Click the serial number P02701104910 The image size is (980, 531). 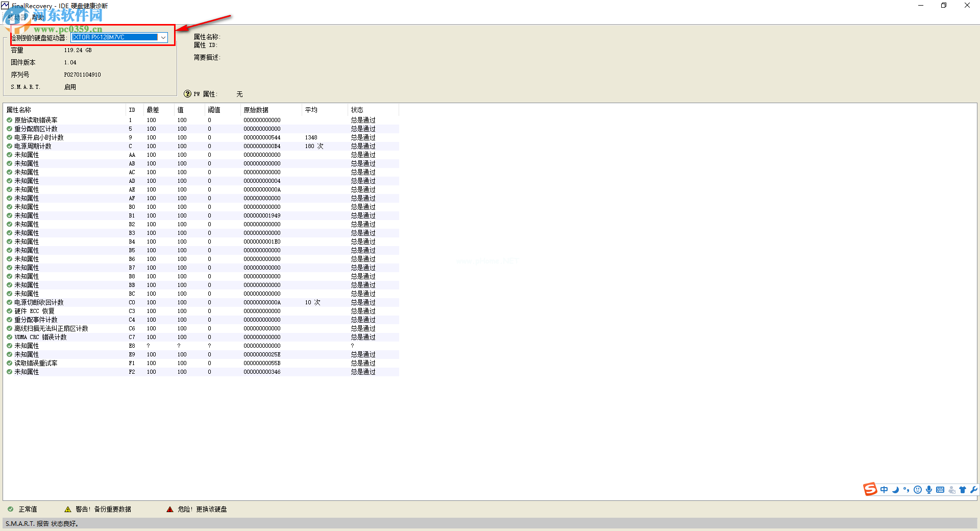(83, 75)
